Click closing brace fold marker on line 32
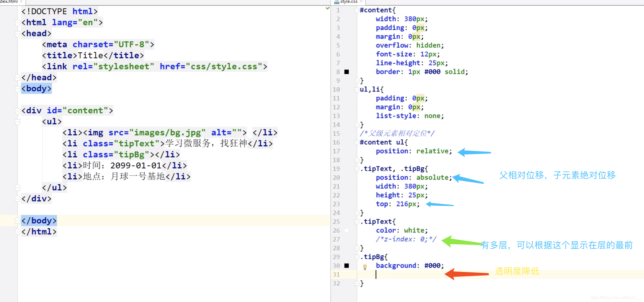644x302 pixels. [x=357, y=283]
